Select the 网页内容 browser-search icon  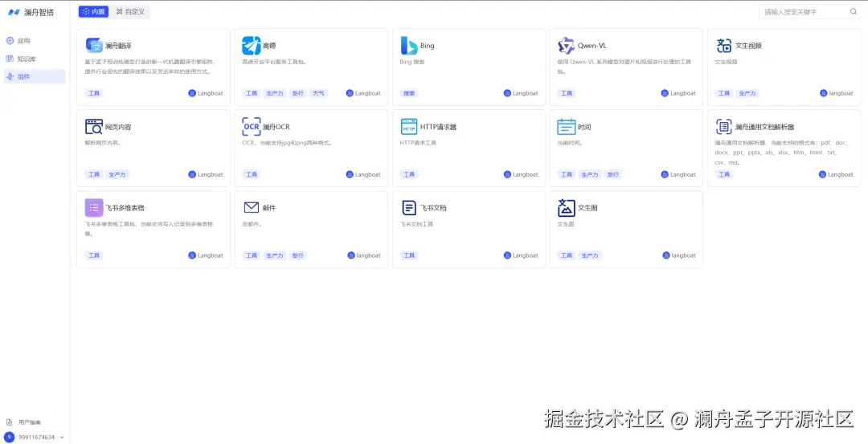coord(94,127)
